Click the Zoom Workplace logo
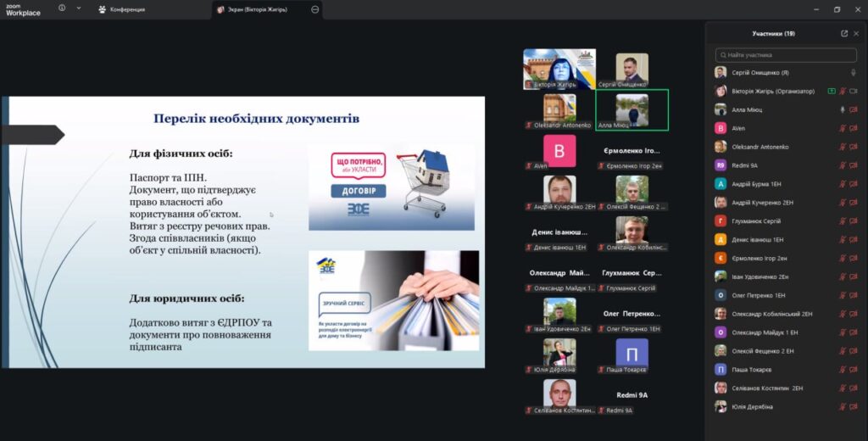Viewport: 868px width, 441px height. click(x=23, y=9)
